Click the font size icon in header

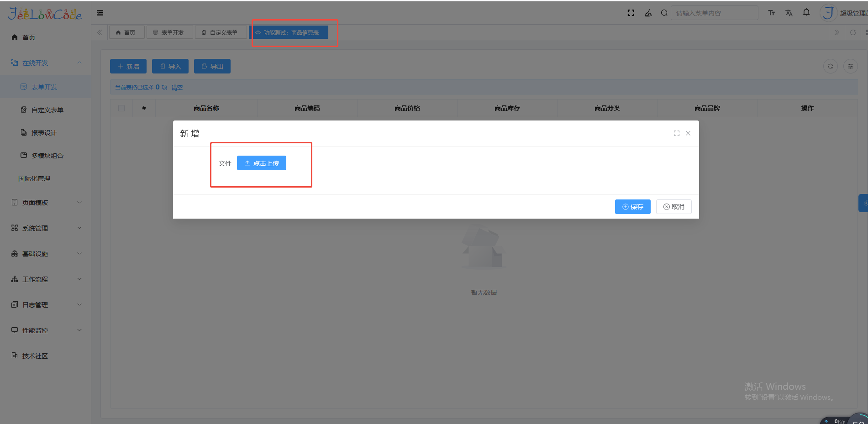771,13
